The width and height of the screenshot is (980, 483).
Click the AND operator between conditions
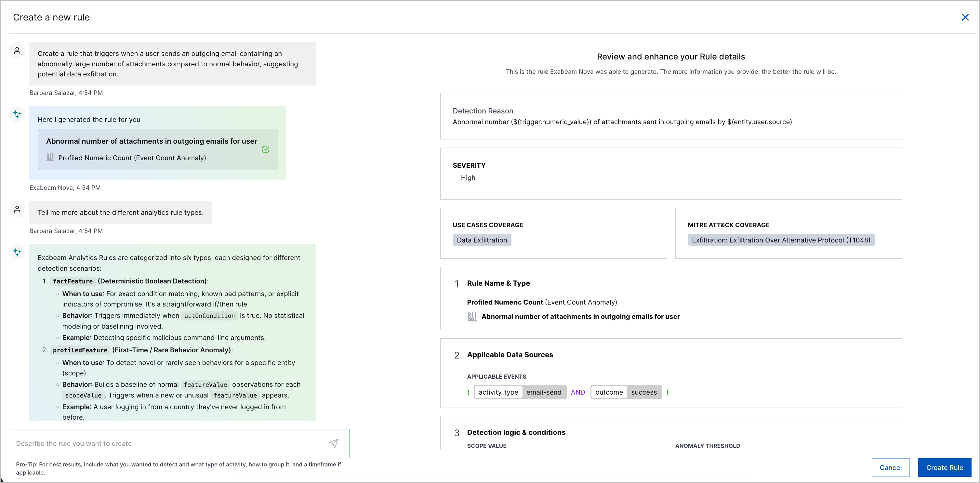pos(577,392)
